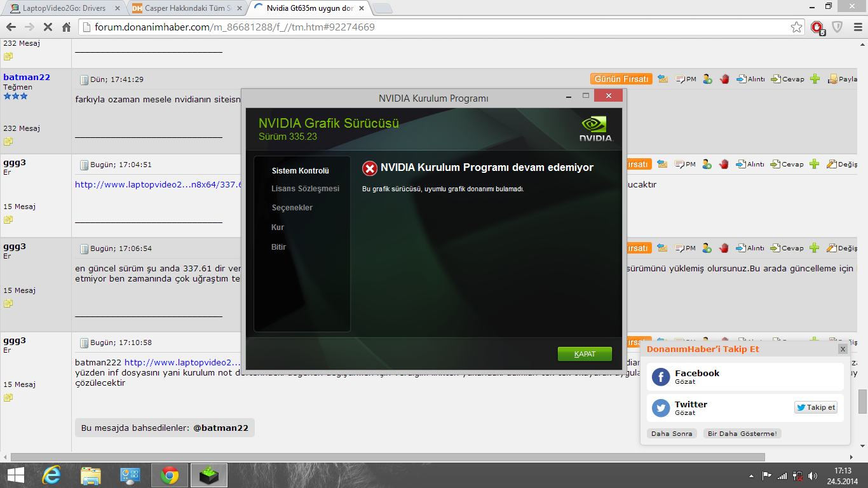Bookmark page with star icon
The width and height of the screenshot is (868, 488).
pos(796,27)
